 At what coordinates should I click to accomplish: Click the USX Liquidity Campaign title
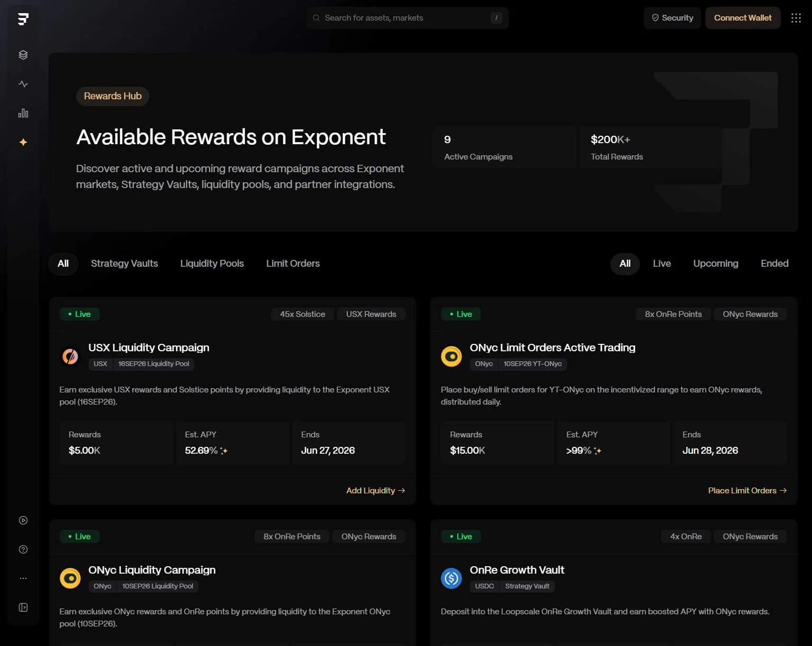tap(149, 348)
